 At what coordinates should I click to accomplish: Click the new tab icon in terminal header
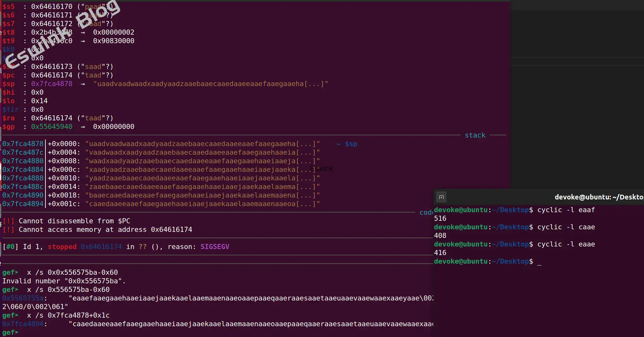click(441, 197)
